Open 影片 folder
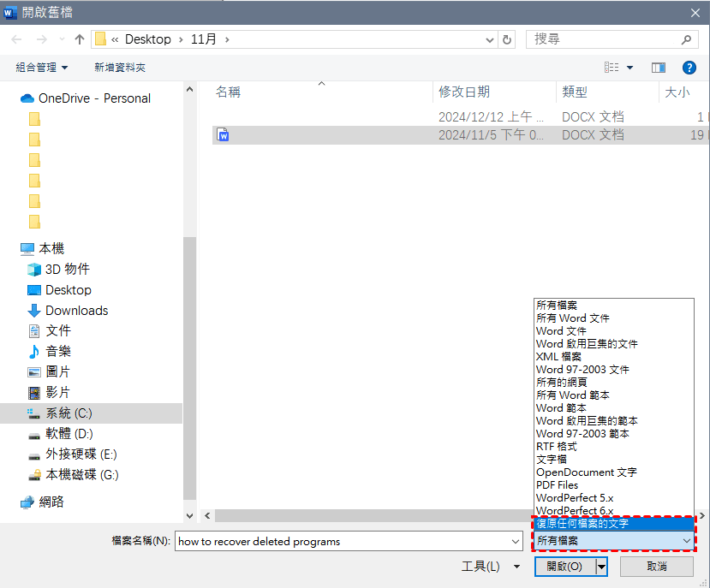 coord(49,393)
